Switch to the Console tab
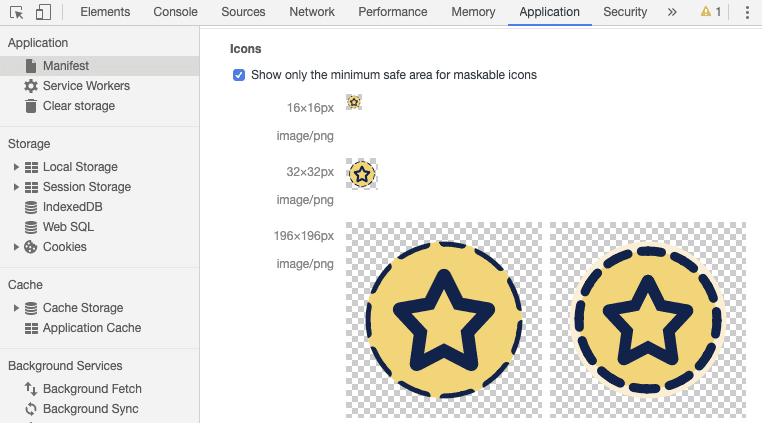 click(175, 12)
